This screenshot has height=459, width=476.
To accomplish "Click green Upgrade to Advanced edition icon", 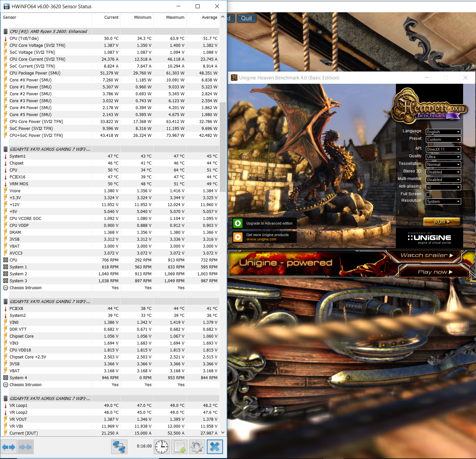I will click(x=238, y=223).
